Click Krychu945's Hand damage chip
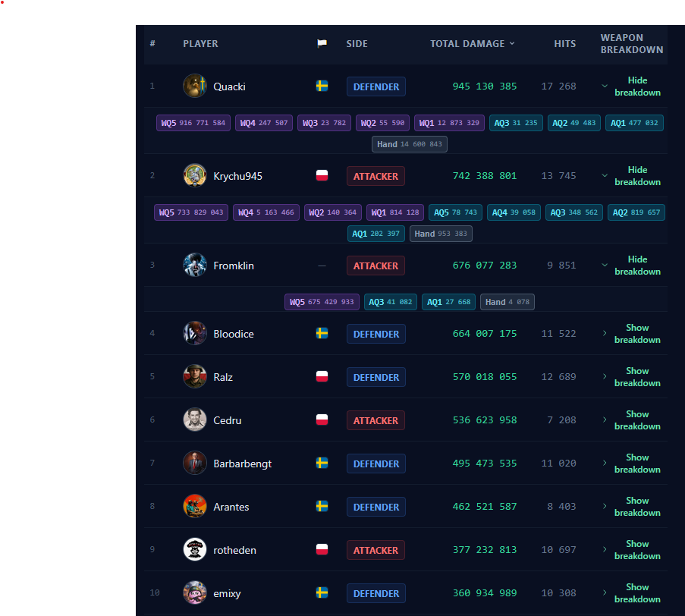The height and width of the screenshot is (616, 685). click(441, 234)
